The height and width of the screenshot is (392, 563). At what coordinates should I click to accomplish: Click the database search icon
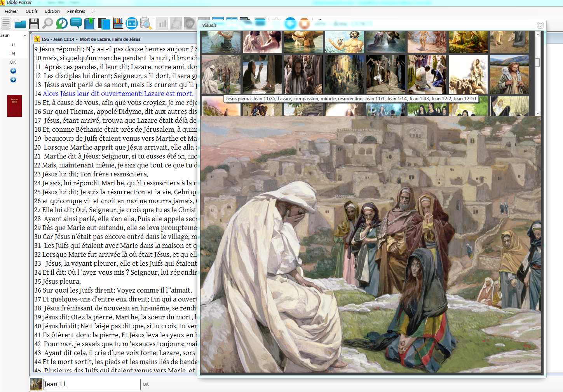pyautogui.click(x=146, y=24)
